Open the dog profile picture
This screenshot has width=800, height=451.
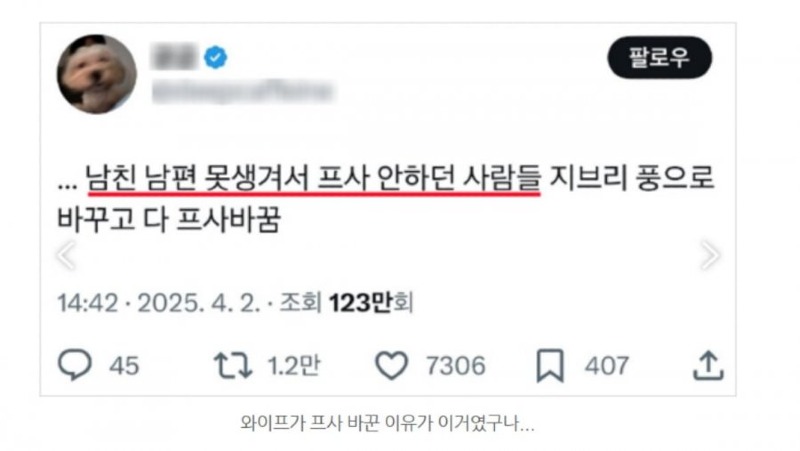pos(97,74)
